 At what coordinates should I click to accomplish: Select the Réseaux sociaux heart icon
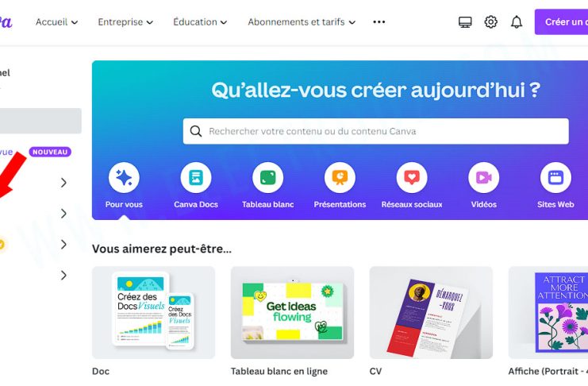point(412,178)
